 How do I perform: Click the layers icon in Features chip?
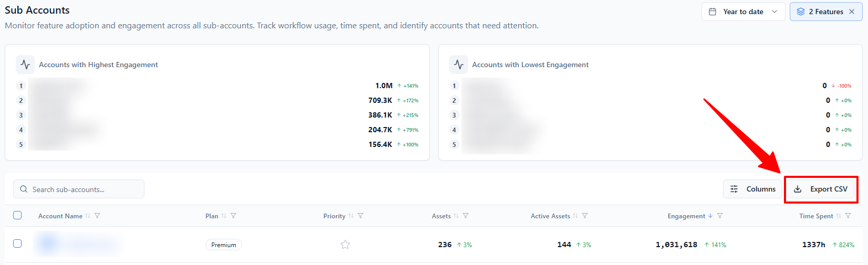click(x=801, y=12)
